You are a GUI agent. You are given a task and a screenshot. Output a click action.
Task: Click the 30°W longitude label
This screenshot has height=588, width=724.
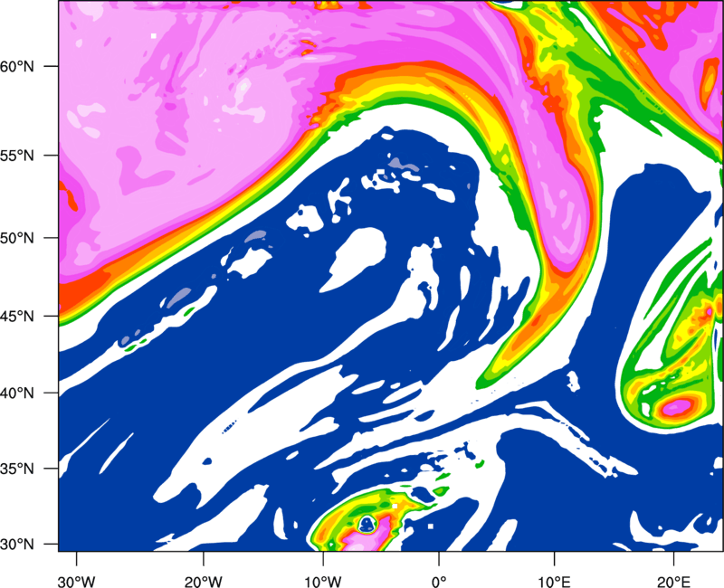[x=76, y=582]
